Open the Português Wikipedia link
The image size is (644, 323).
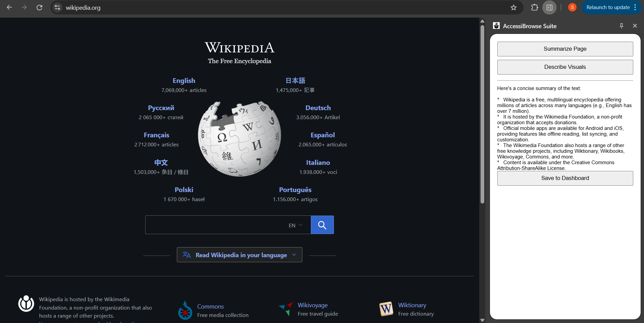point(295,190)
